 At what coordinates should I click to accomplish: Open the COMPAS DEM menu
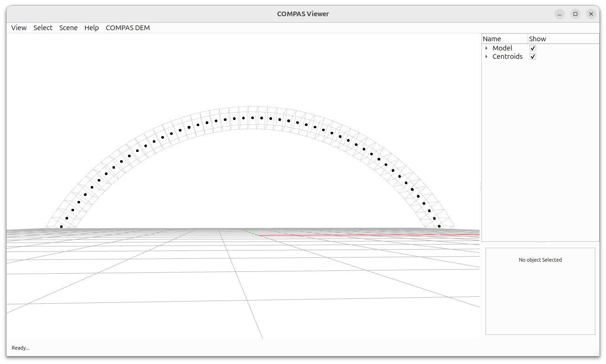coord(127,28)
